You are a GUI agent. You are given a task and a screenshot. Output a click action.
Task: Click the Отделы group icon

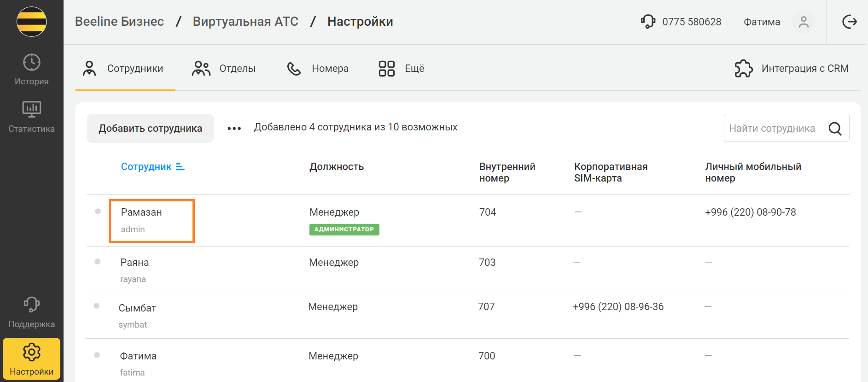[201, 68]
